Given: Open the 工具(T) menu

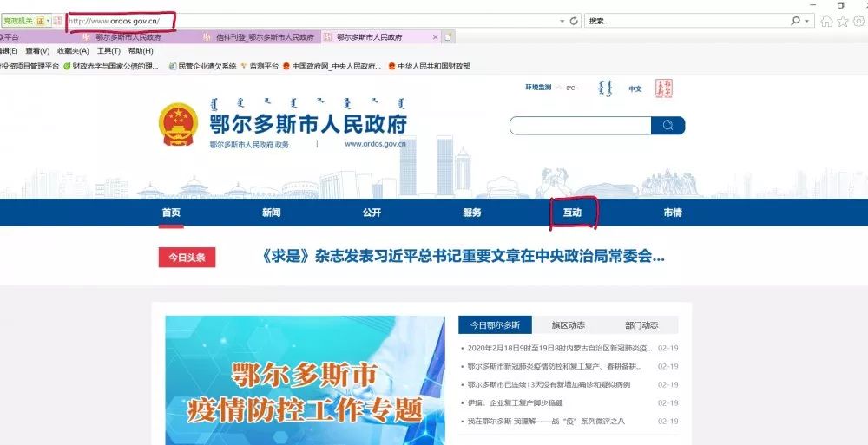Looking at the screenshot, I should coord(108,51).
